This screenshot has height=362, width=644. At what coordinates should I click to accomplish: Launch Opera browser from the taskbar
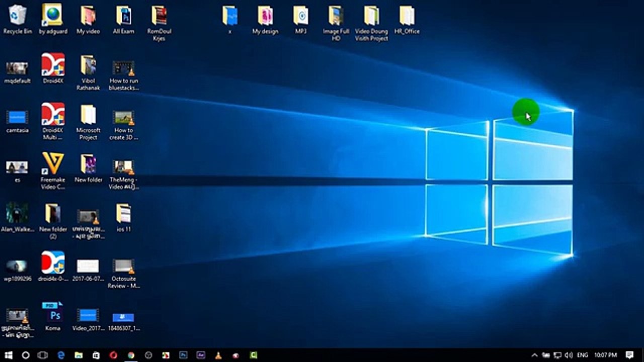tap(113, 355)
